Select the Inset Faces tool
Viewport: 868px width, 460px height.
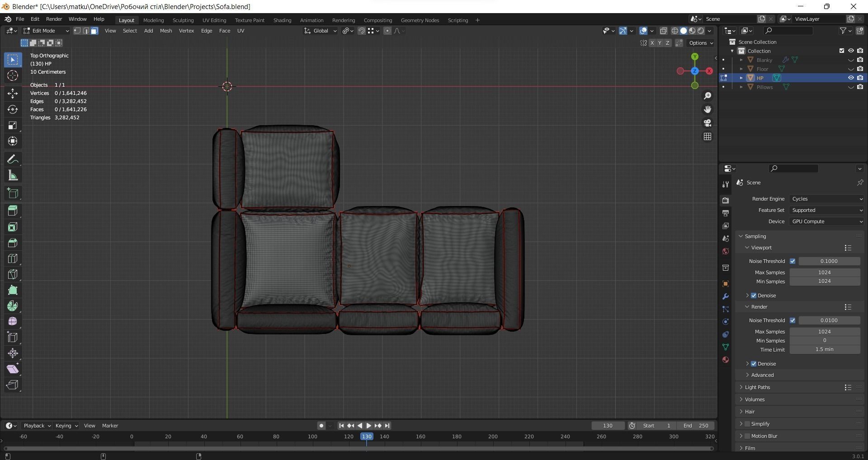pos(13,227)
